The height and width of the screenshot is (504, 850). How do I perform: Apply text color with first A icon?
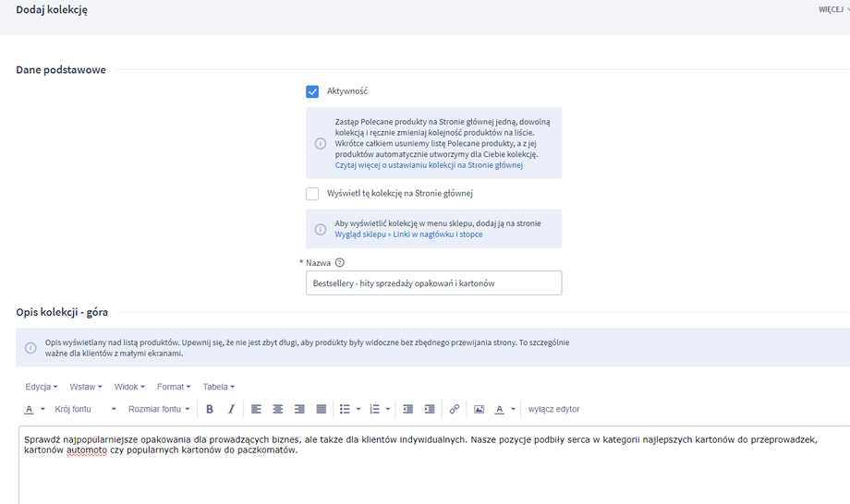30,409
